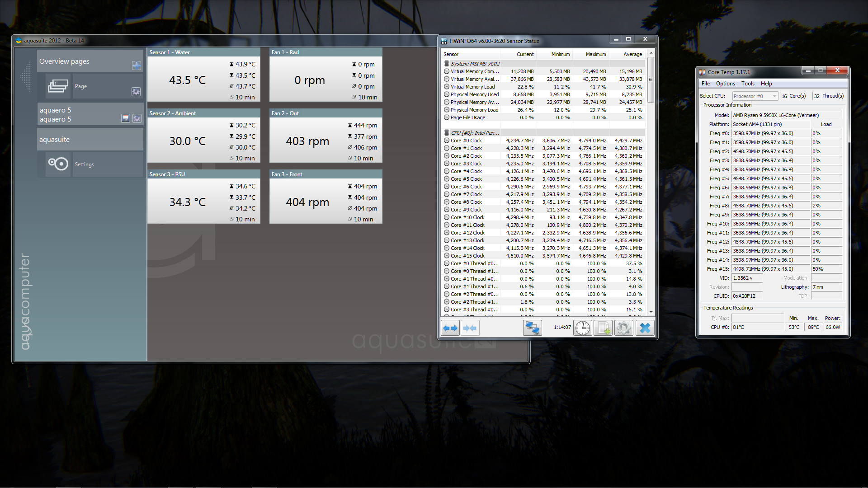Select the Page overview entry
Image resolution: width=868 pixels, height=488 pixels.
pos(81,86)
